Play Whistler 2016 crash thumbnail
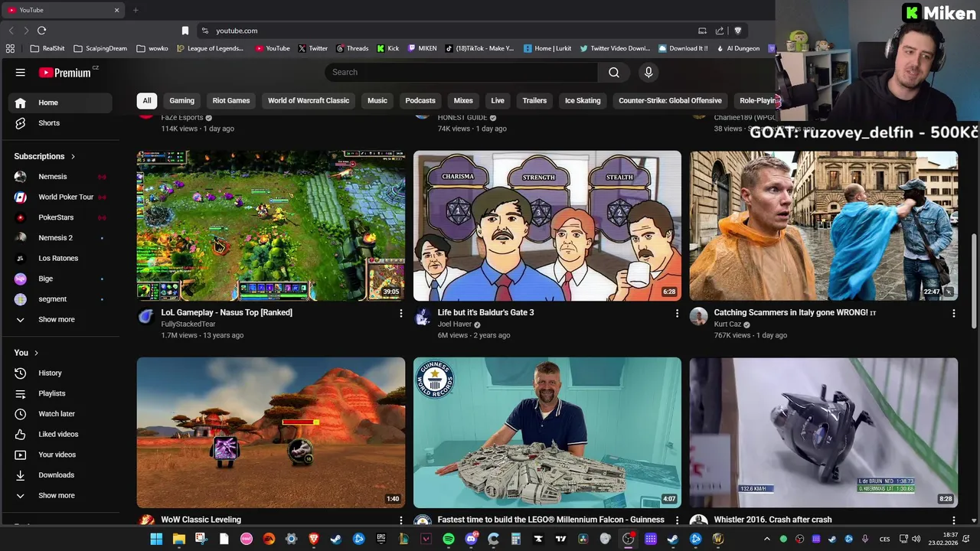This screenshot has height=551, width=980. pyautogui.click(x=824, y=432)
